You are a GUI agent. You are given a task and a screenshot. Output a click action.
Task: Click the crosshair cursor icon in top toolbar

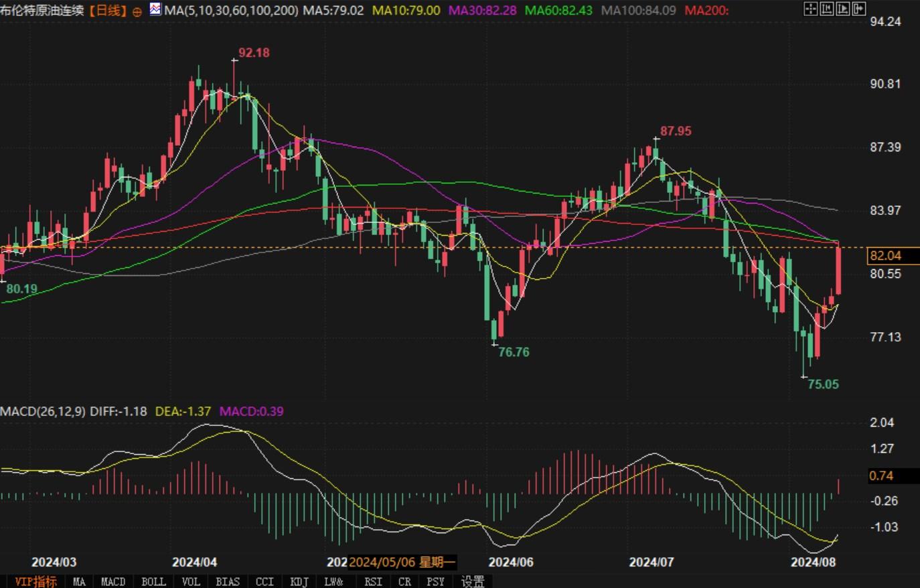coord(810,9)
